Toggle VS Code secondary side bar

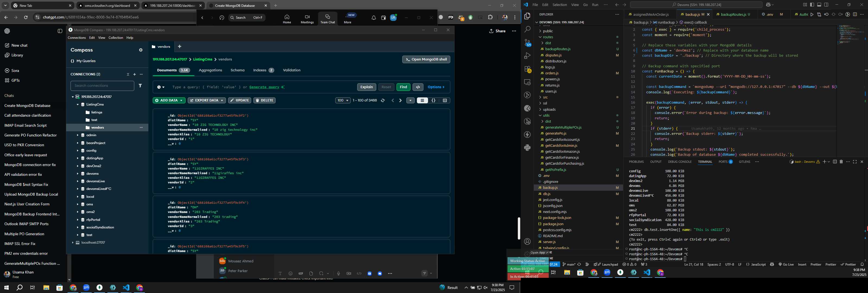826,5
